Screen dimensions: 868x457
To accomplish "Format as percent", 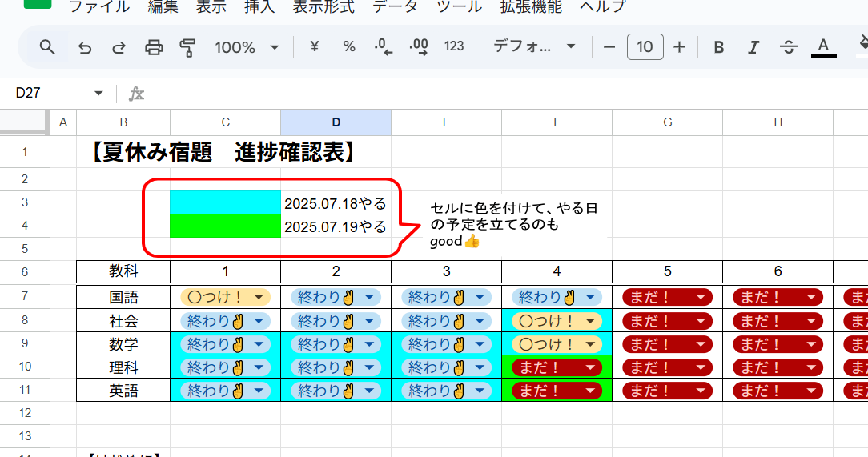I will click(349, 46).
